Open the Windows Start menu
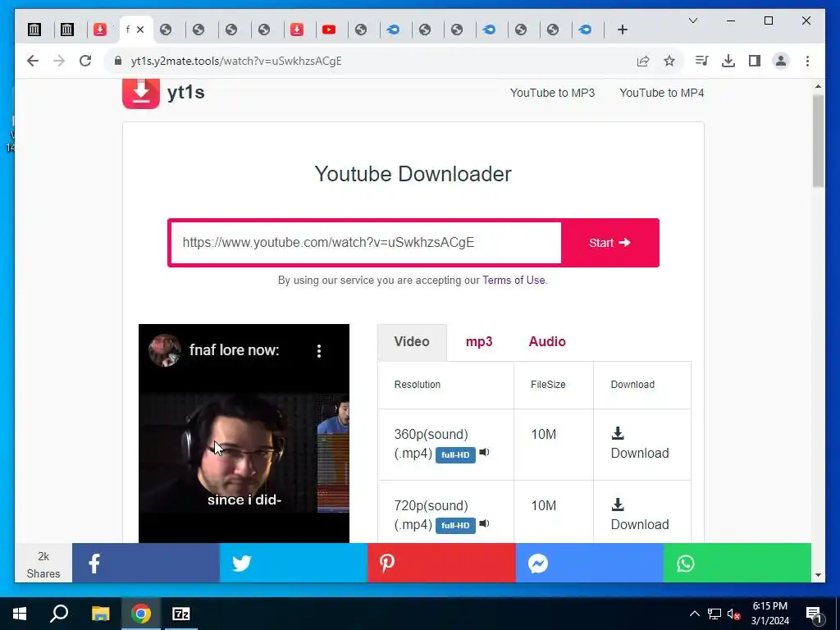The height and width of the screenshot is (630, 840). pos(20,614)
